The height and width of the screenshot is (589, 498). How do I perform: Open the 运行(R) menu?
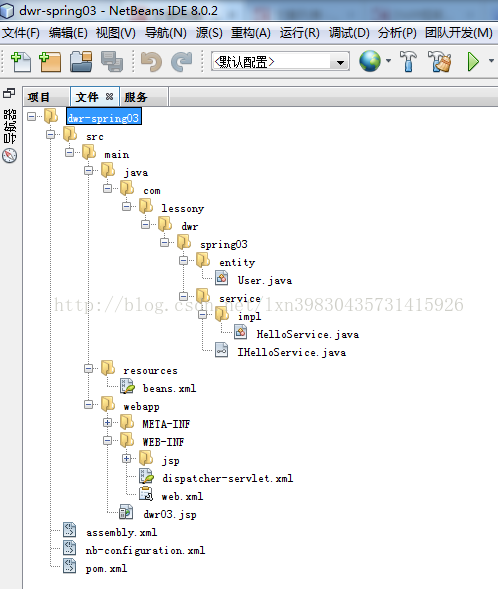pos(299,33)
